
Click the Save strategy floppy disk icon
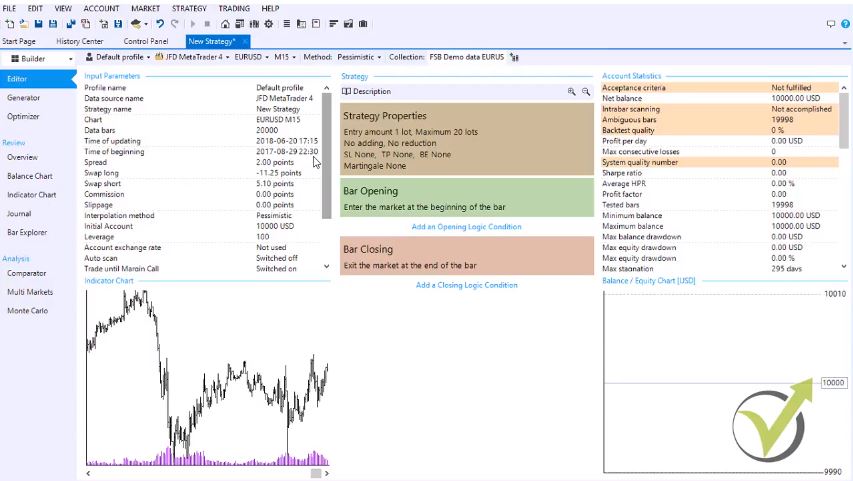click(x=38, y=23)
